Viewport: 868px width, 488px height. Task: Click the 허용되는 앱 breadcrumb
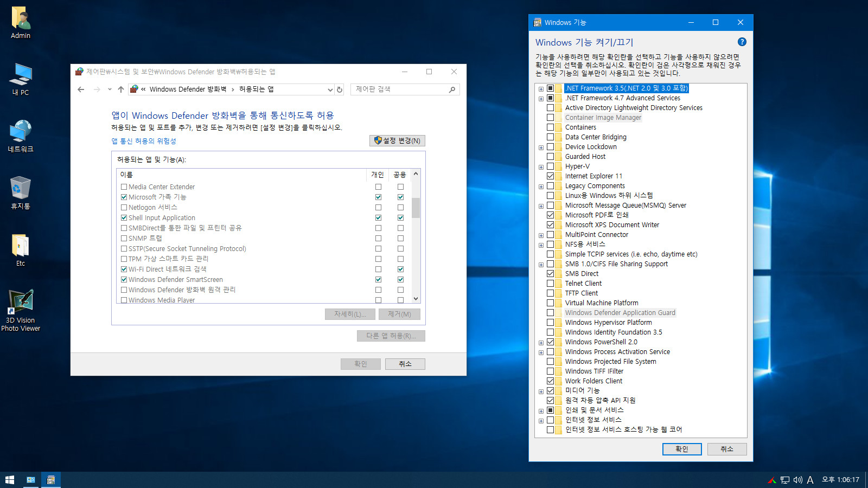[x=257, y=89]
